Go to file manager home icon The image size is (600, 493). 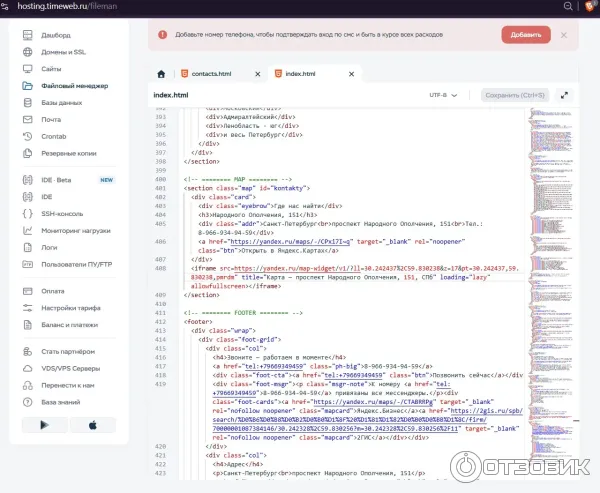click(x=161, y=74)
